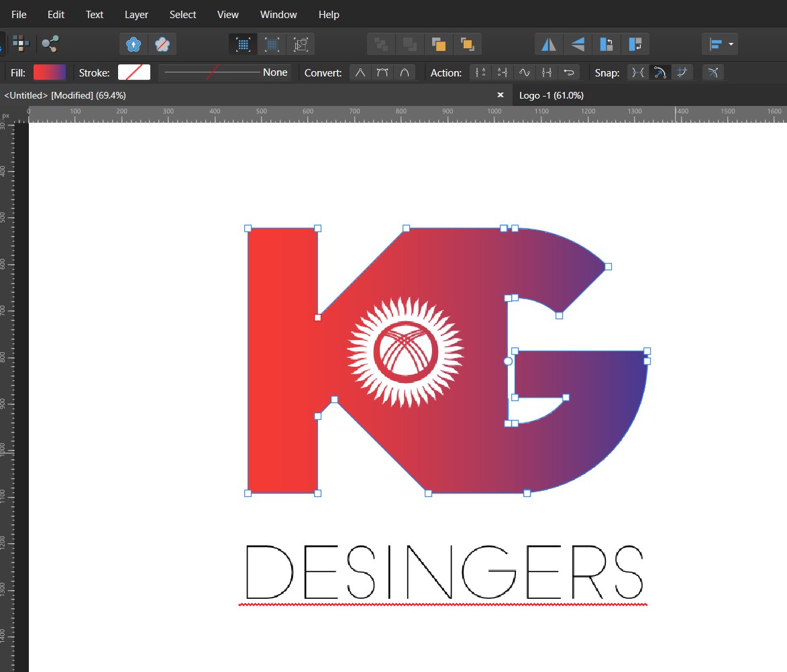Click the Move forward one icon
Screen dimensions: 787x672
(439, 44)
